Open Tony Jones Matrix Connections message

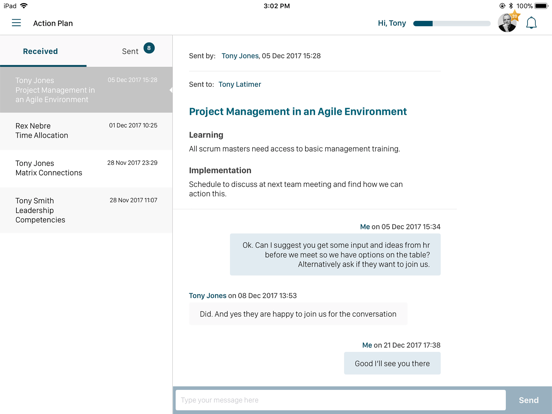(x=86, y=169)
